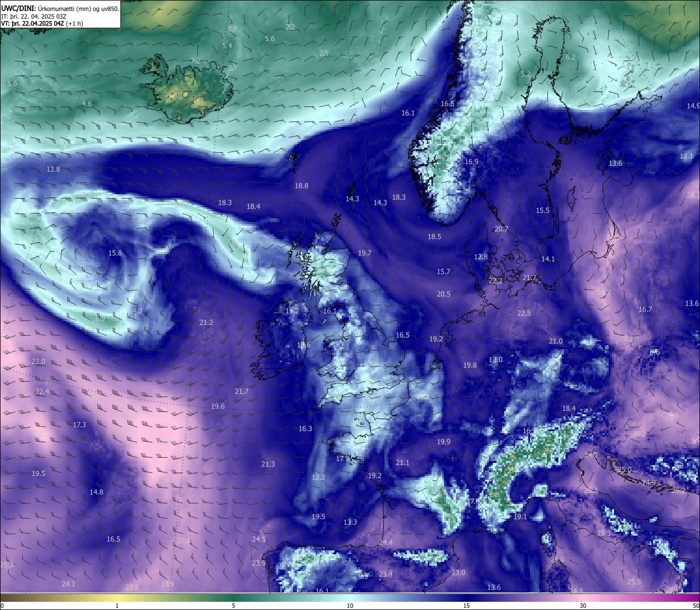Click the 15.7 value on the map
This screenshot has width=700, height=610.
click(444, 272)
